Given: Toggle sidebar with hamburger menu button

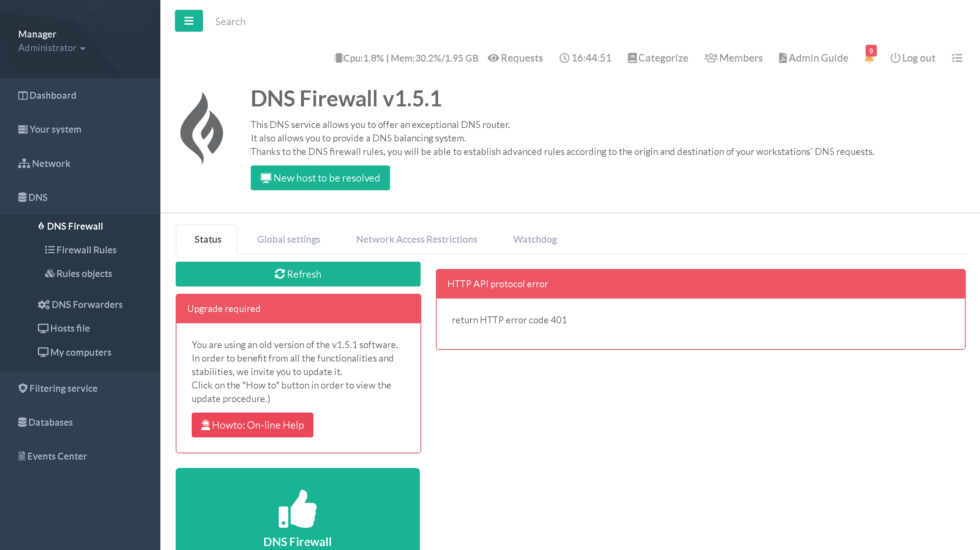Looking at the screenshot, I should 189,21.
